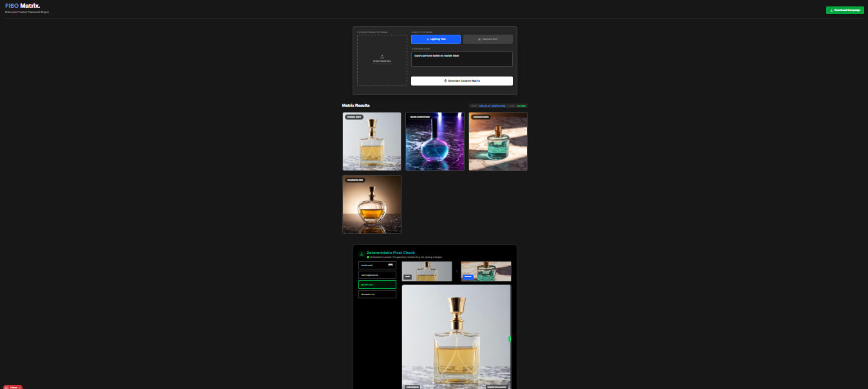Image resolution: width=868 pixels, height=389 pixels.
Task: Open the Dramatic Rim result image
Action: tap(372, 204)
